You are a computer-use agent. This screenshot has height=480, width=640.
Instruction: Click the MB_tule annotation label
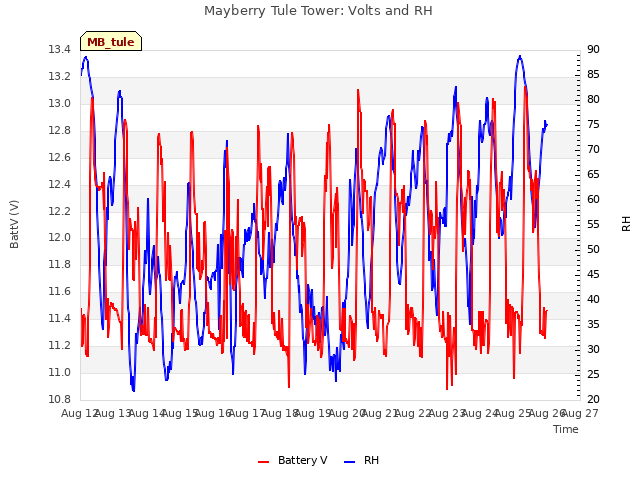111,42
